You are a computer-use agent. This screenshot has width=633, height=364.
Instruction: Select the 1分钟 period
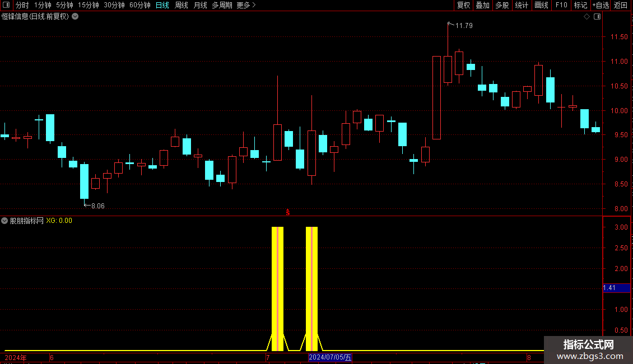point(43,5)
